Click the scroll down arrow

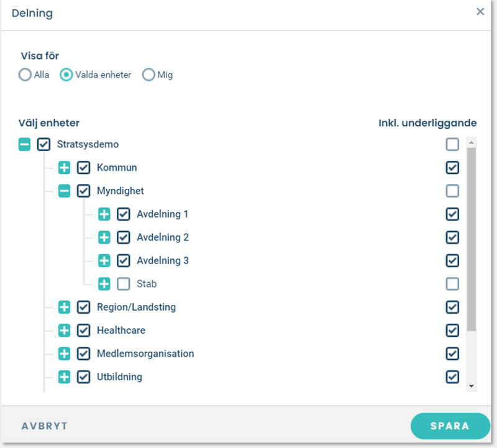(x=472, y=386)
